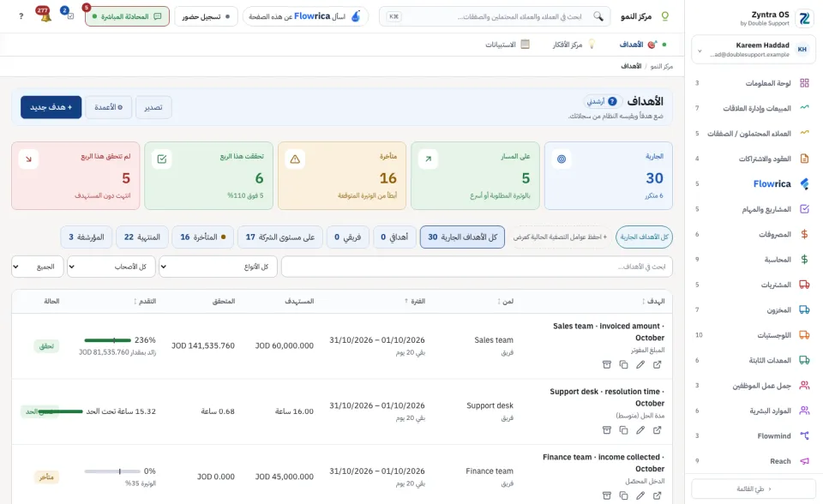Screen dimensions: 823x504
Task: Select the فريقي 0 filter tab
Action: (347, 237)
